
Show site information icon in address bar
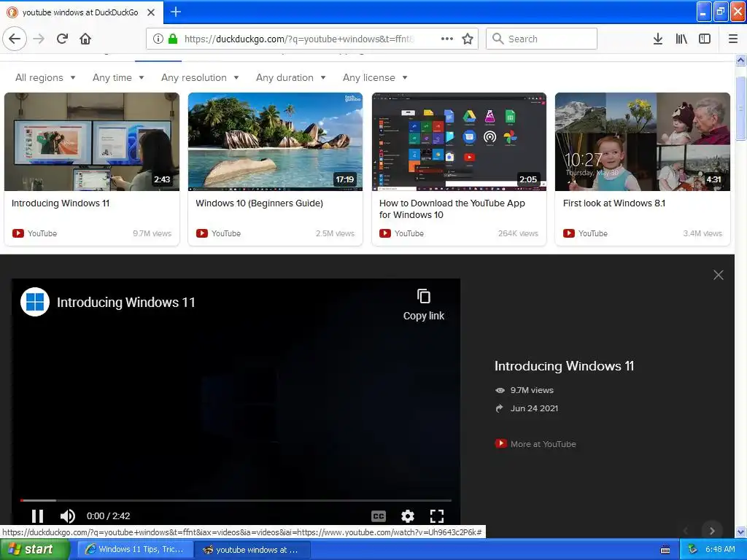tap(158, 39)
